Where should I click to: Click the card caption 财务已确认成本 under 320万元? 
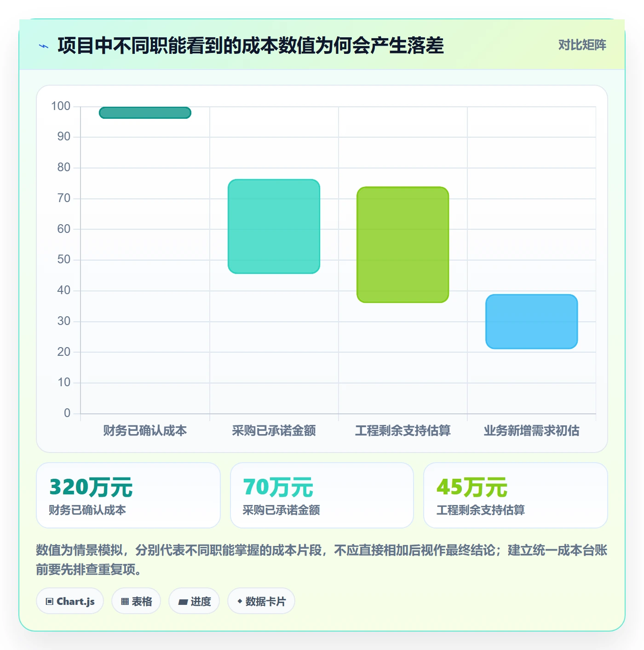point(87,510)
